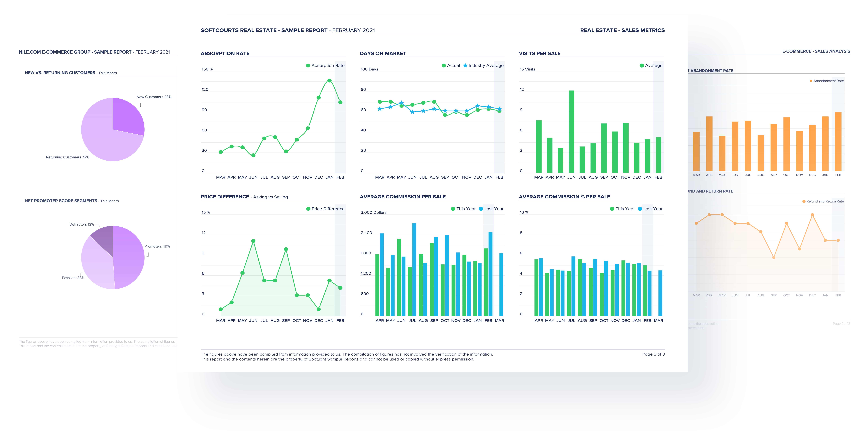Click the Absorption Rate legend marker
Screen dimensions: 868x445
point(308,66)
